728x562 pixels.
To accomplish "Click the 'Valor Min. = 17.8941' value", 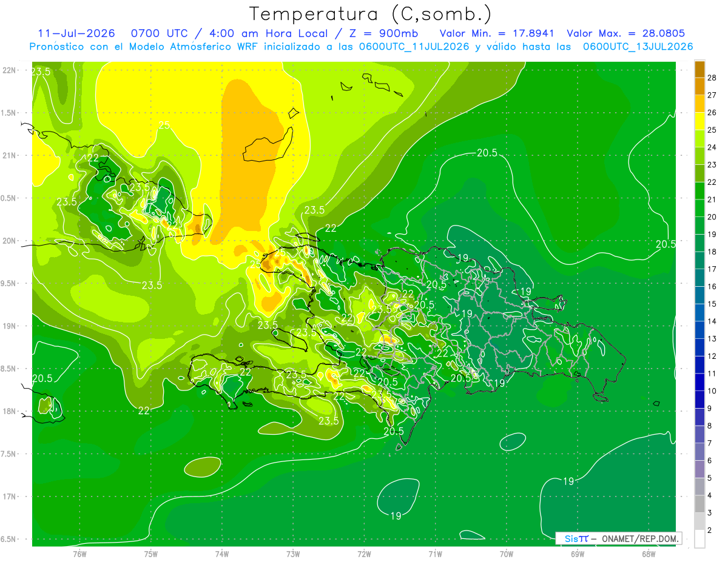I will point(497,33).
